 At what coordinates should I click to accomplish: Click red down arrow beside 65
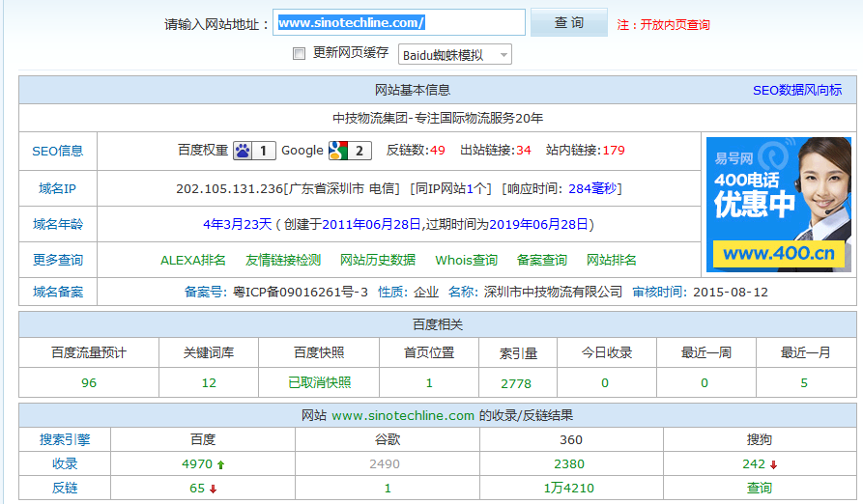pyautogui.click(x=213, y=489)
